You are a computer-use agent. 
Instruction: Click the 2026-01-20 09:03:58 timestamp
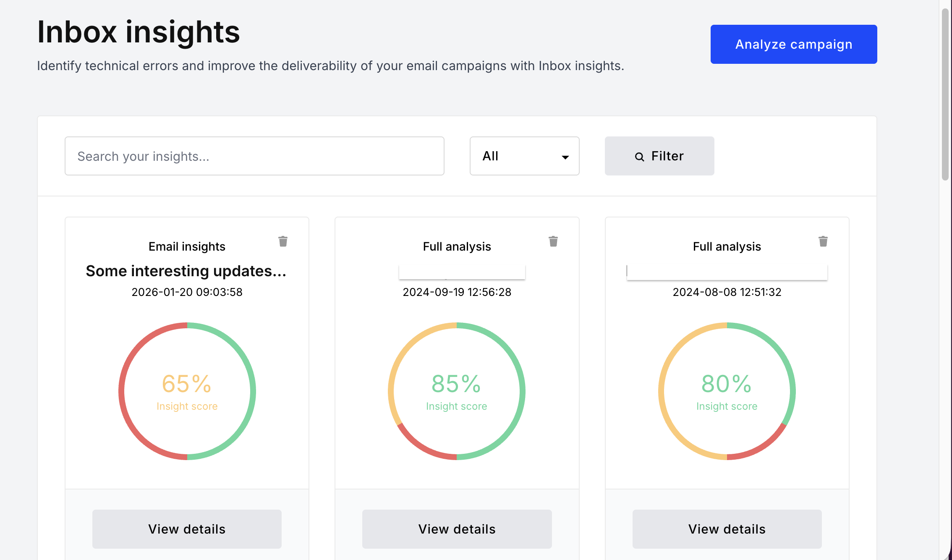click(x=187, y=292)
